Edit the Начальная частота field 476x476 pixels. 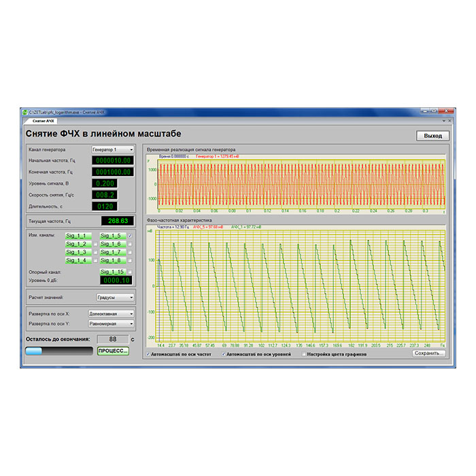click(x=113, y=160)
